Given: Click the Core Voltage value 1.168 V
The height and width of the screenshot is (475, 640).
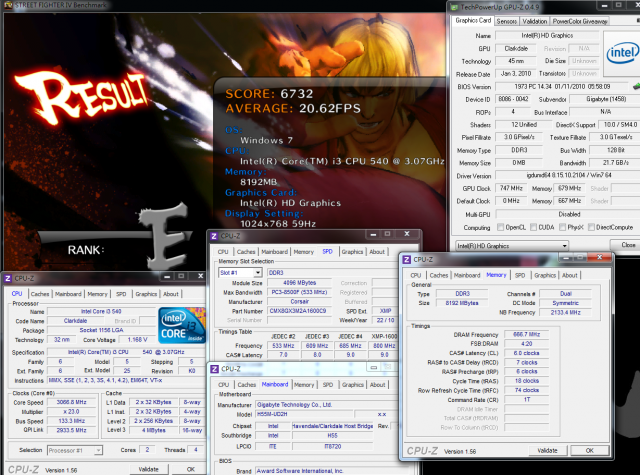Looking at the screenshot, I should click(138, 340).
